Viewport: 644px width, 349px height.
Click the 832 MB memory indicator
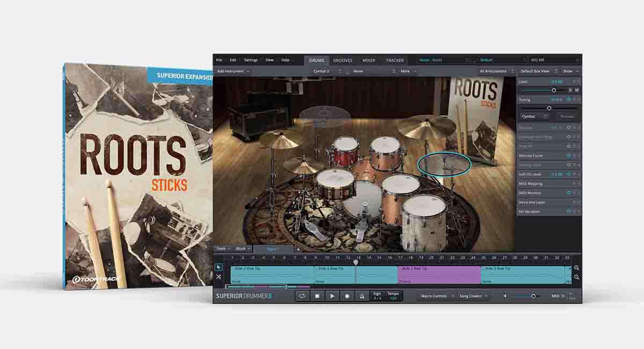(x=555, y=60)
